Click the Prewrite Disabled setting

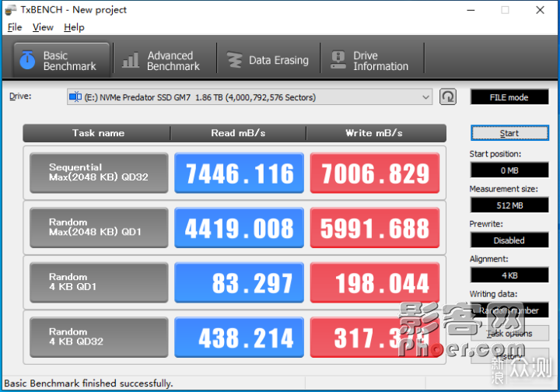[x=509, y=240]
